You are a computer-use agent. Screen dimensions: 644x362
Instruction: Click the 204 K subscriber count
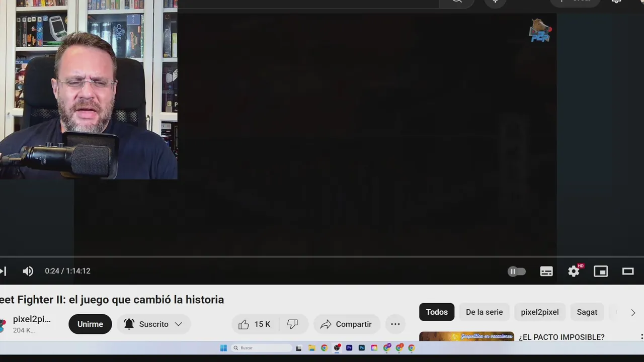click(24, 330)
